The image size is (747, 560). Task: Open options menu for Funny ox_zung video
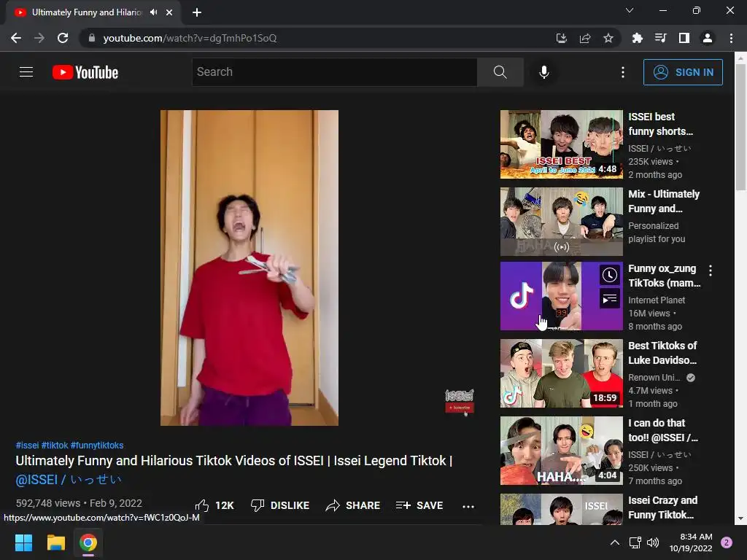[x=711, y=271]
